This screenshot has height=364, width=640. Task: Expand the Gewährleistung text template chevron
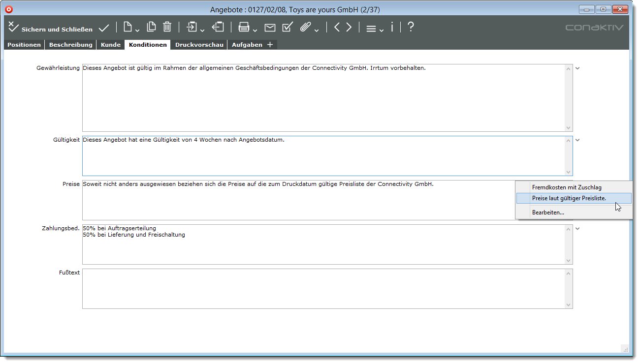click(578, 68)
